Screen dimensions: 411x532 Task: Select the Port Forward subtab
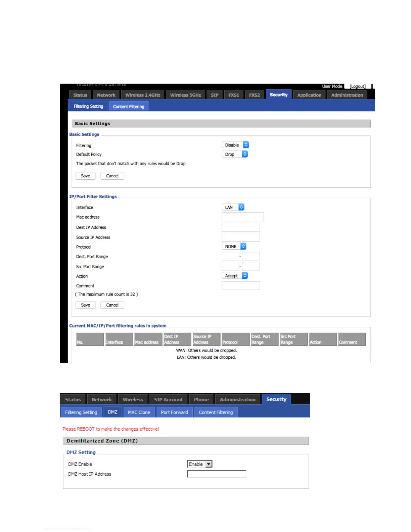click(174, 412)
